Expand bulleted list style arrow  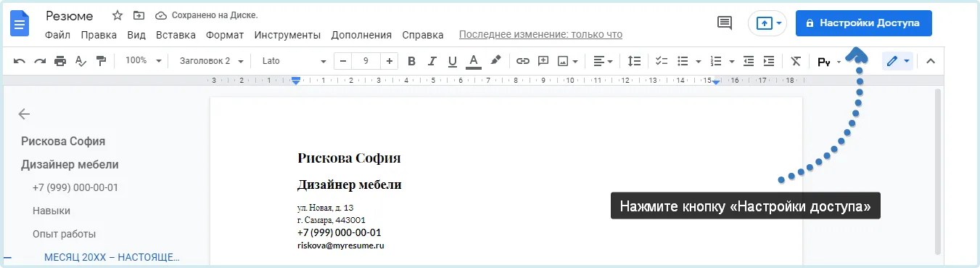pos(698,61)
